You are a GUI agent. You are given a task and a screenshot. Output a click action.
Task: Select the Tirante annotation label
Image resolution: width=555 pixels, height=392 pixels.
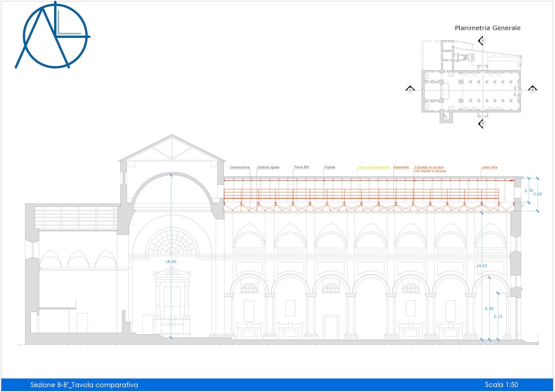[x=329, y=167]
